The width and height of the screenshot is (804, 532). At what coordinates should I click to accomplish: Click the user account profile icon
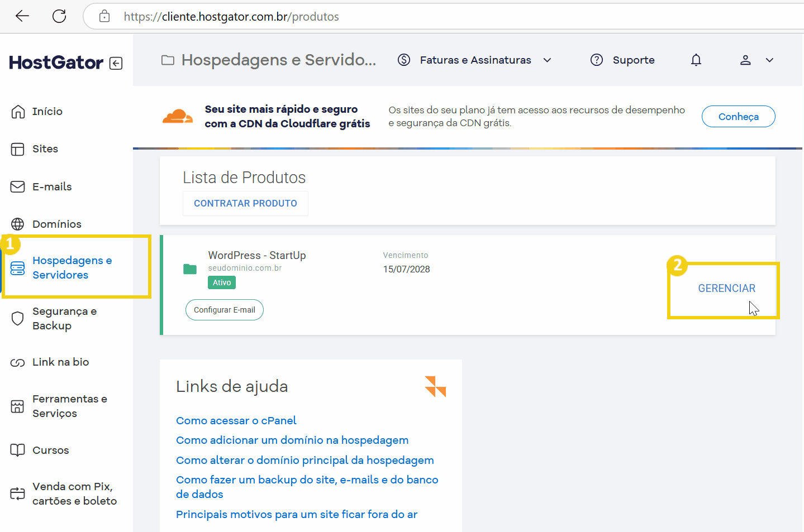(745, 60)
